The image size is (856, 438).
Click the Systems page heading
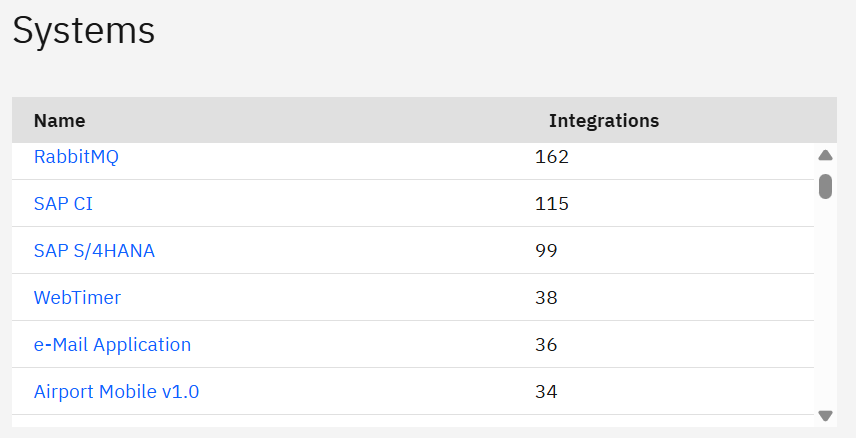pyautogui.click(x=84, y=30)
